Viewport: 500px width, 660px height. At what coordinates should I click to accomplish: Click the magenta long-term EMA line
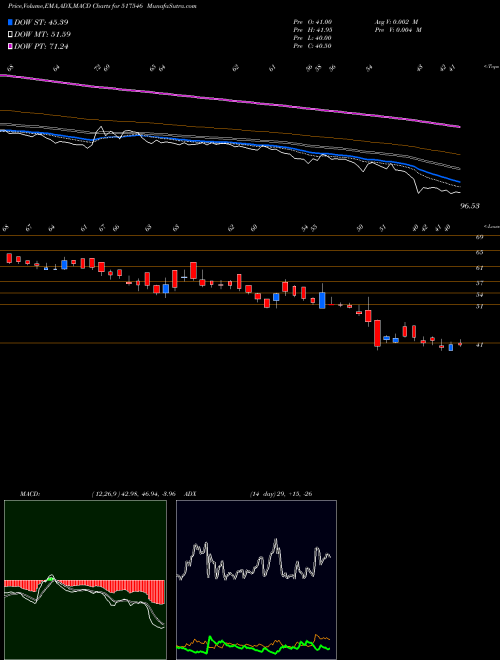tap(230, 101)
